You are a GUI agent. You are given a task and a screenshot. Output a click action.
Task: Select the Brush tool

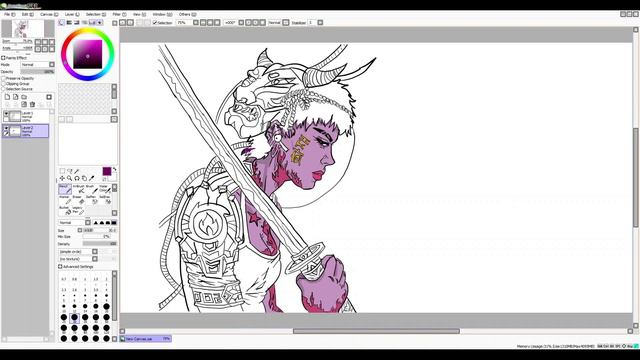(x=92, y=189)
